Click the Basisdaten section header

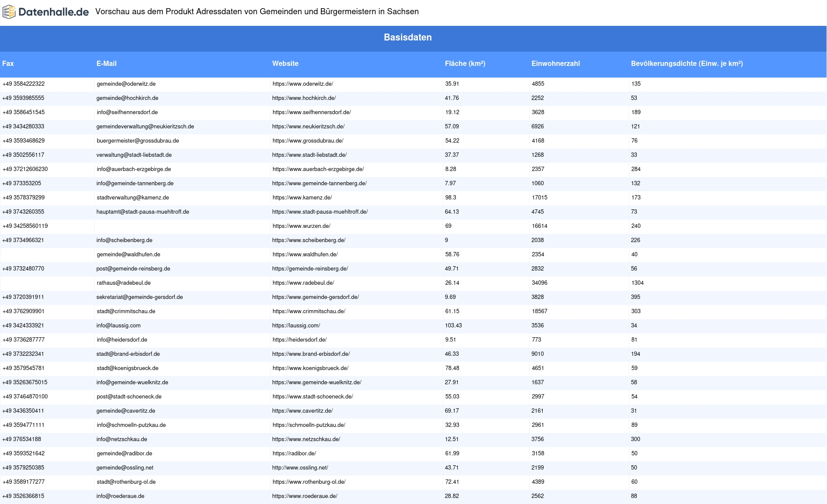pyautogui.click(x=408, y=37)
